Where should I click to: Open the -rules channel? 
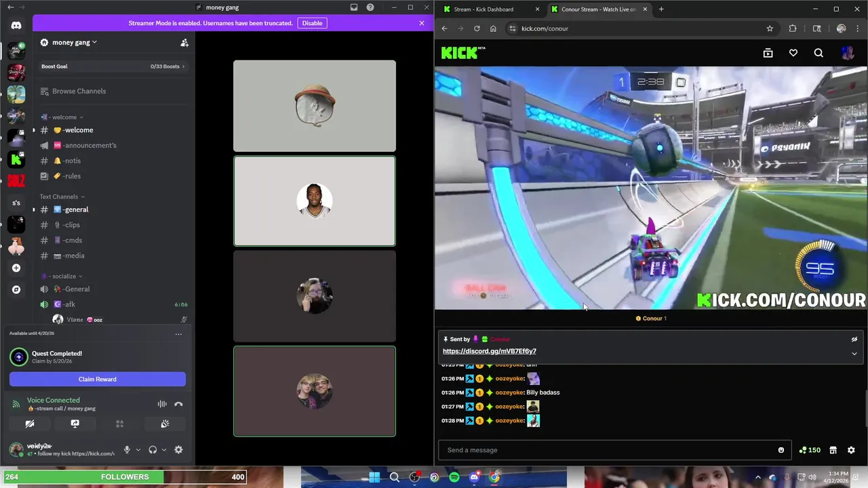(113, 176)
